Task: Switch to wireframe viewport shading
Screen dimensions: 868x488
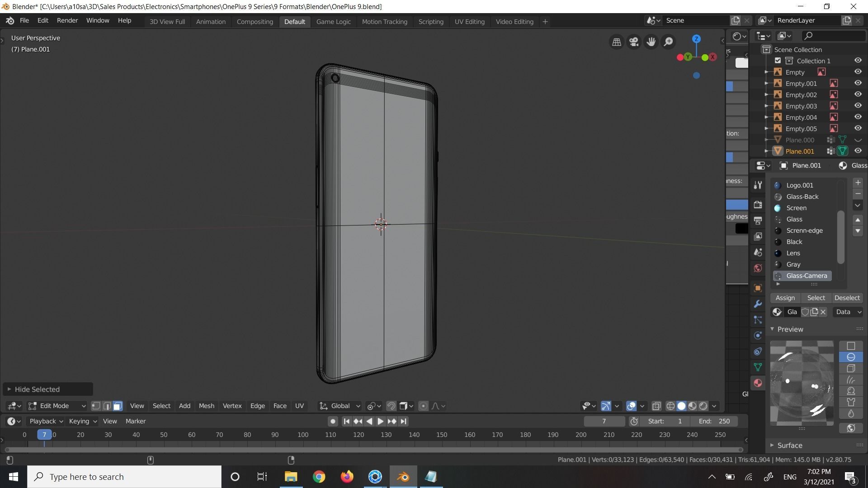Action: 670,406
